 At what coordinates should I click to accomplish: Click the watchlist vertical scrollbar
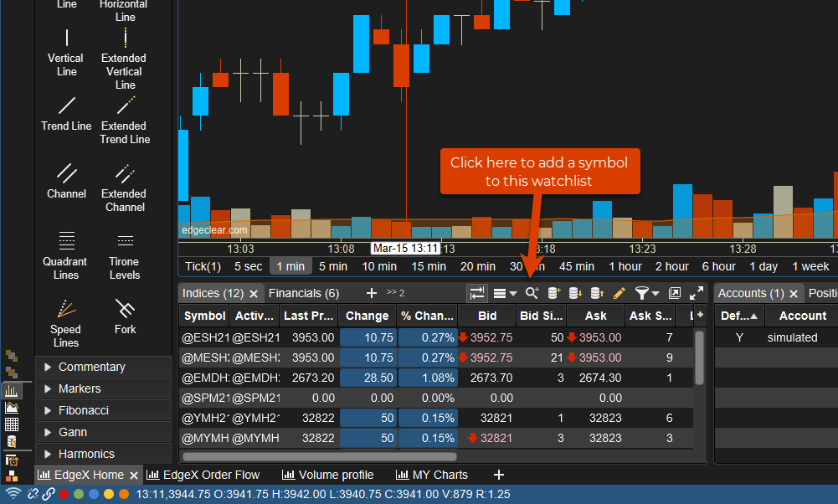pos(699,357)
